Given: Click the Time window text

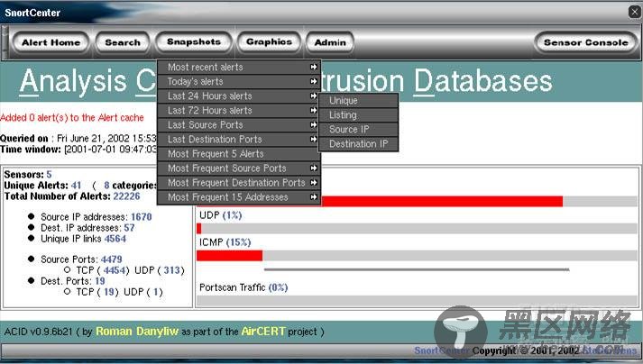Looking at the screenshot, I should tap(78, 150).
